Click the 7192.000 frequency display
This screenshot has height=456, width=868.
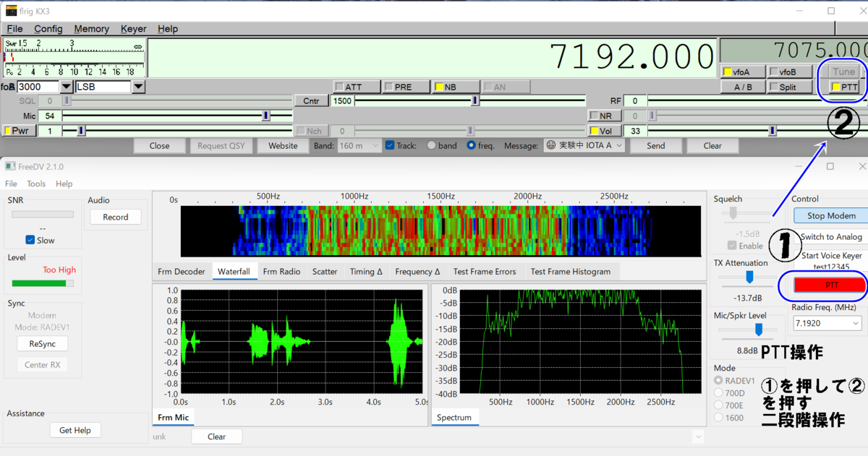[433, 56]
